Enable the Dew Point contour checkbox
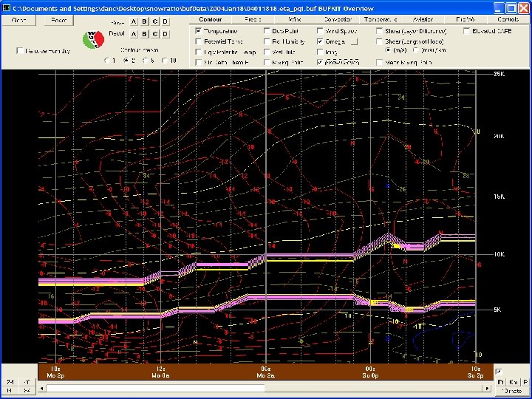 [x=267, y=31]
